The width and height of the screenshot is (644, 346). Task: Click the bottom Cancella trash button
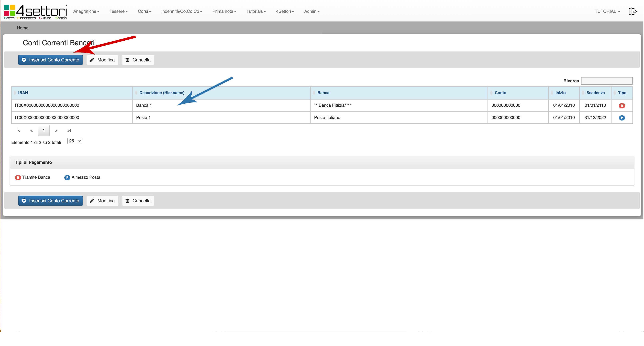tap(138, 201)
